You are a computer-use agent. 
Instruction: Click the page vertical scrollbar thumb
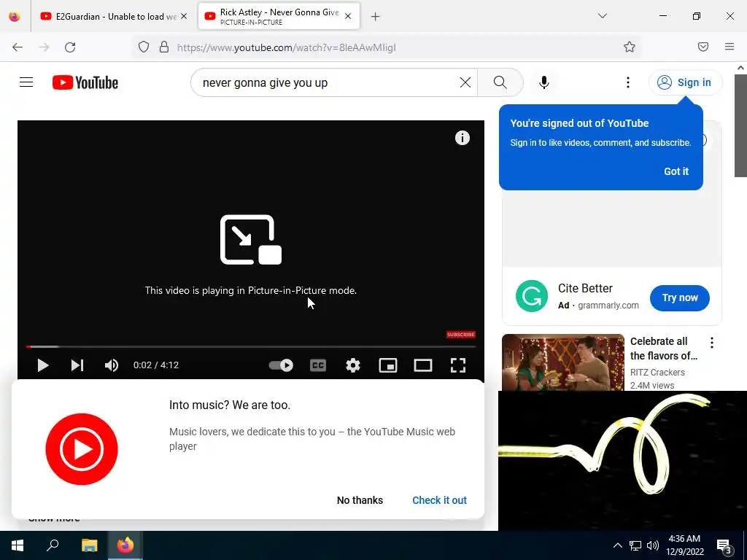coord(740,125)
